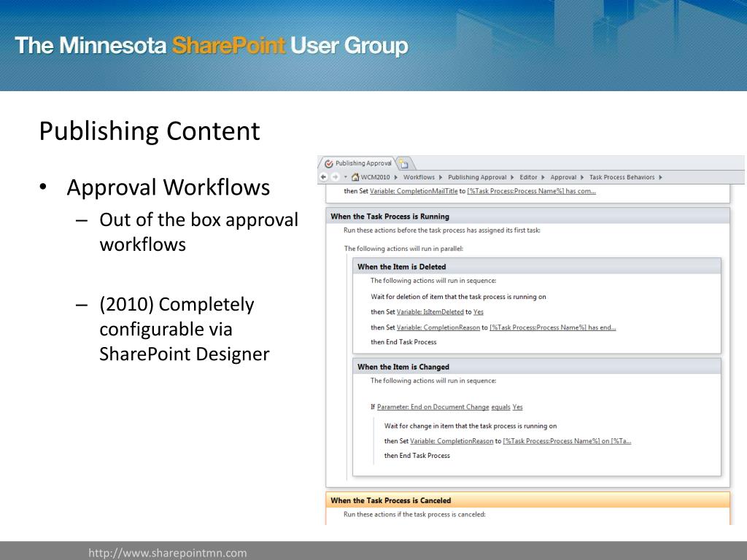This screenshot has width=747, height=560.
Task: Click the equals operator link
Action: point(500,407)
